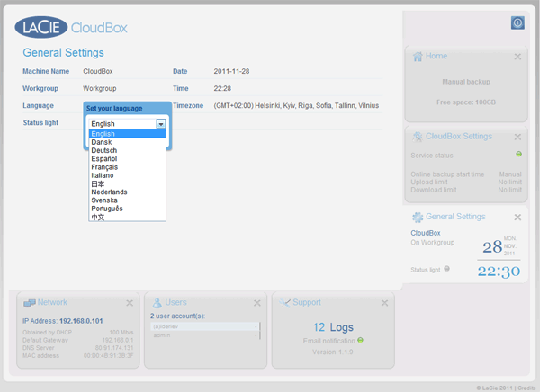The height and width of the screenshot is (392, 540).
Task: Select Svenska in the language list
Action: tap(127, 200)
